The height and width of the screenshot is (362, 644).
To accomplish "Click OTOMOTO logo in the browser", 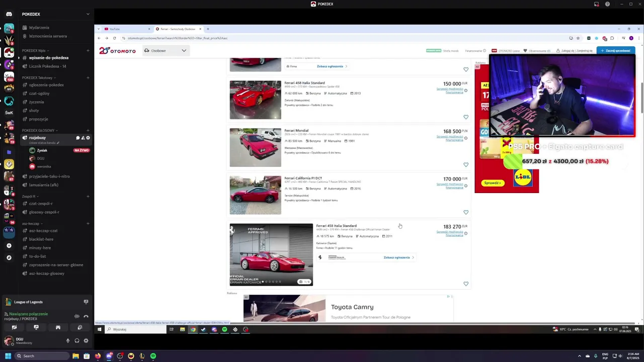I will [117, 50].
